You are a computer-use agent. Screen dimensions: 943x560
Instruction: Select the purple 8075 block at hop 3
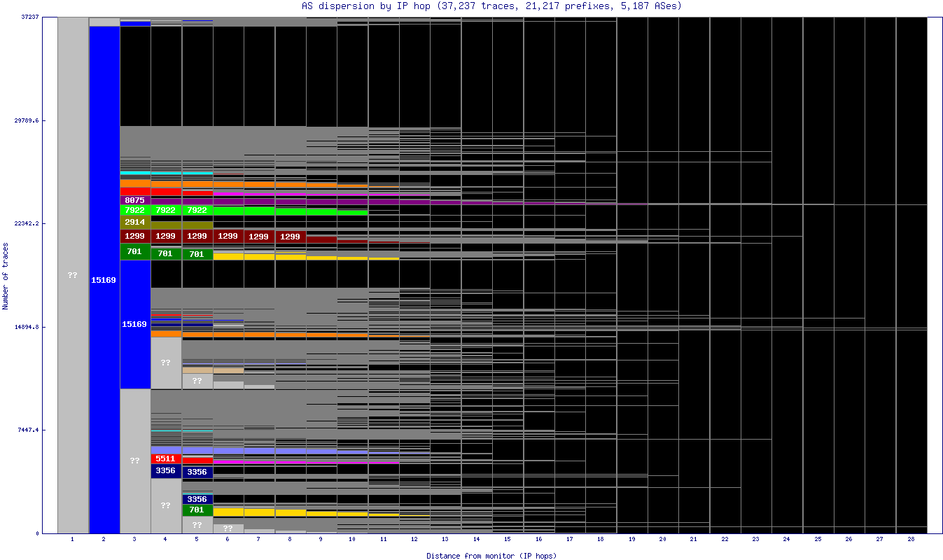coord(134,200)
